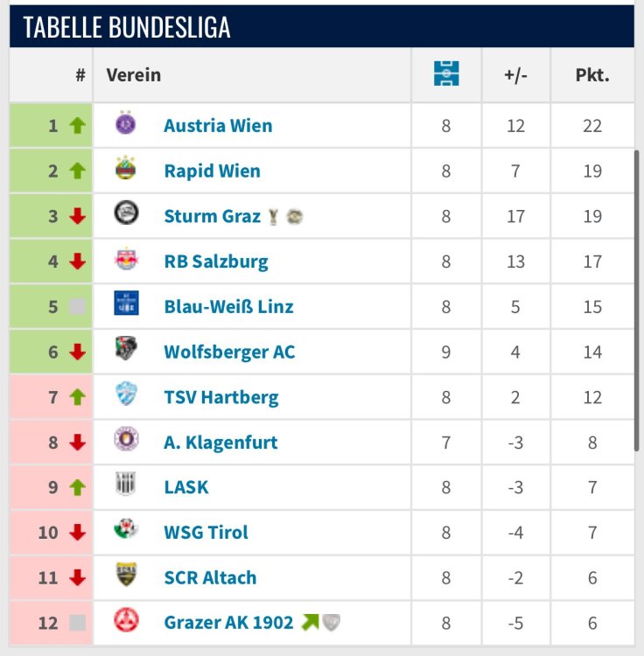Open the LASK team link
This screenshot has width=644, height=656.
click(186, 487)
